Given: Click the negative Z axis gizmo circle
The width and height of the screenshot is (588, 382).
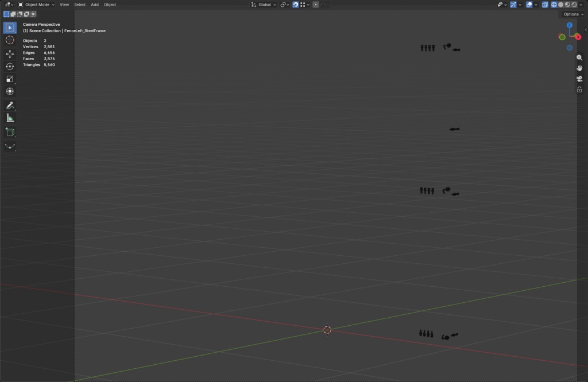Looking at the screenshot, I should click(570, 48).
